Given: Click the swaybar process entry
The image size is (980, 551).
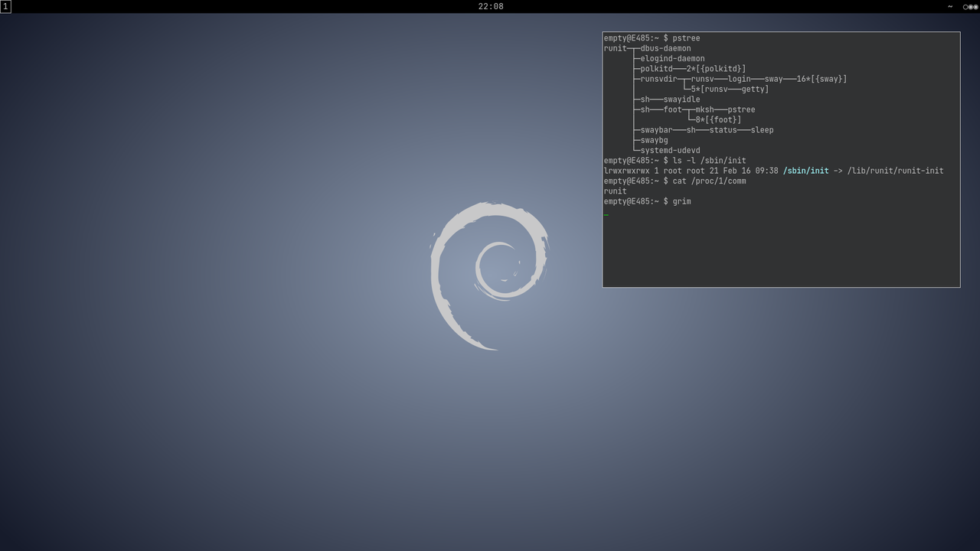Looking at the screenshot, I should pos(656,130).
